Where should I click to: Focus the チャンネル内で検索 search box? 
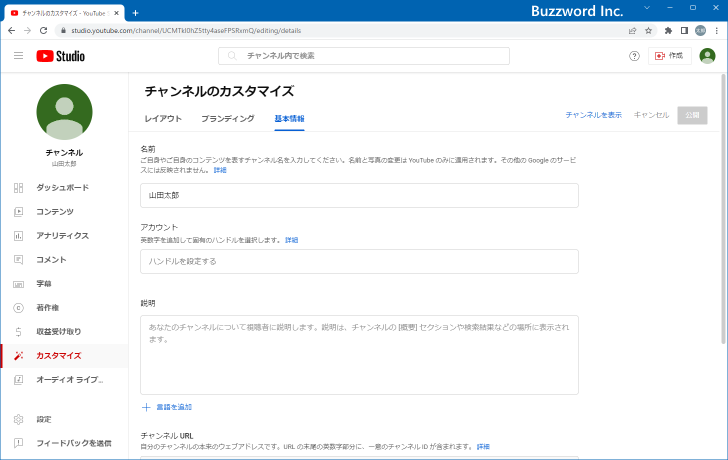pyautogui.click(x=364, y=56)
